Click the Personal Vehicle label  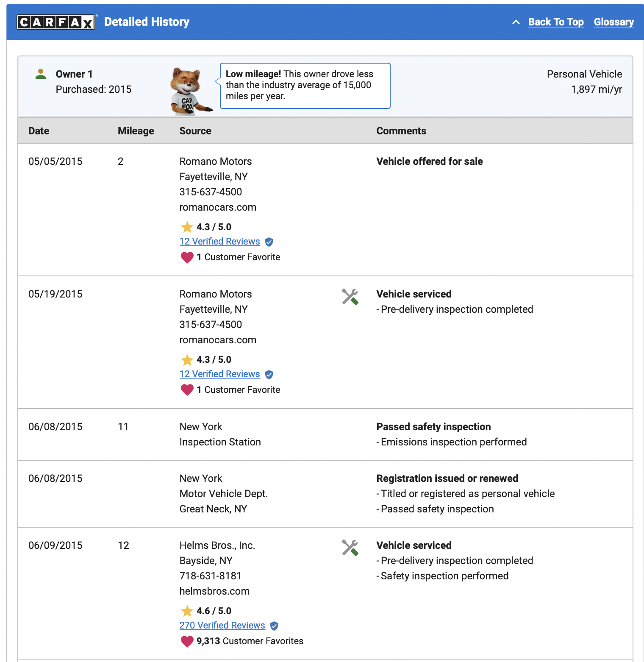[584, 74]
